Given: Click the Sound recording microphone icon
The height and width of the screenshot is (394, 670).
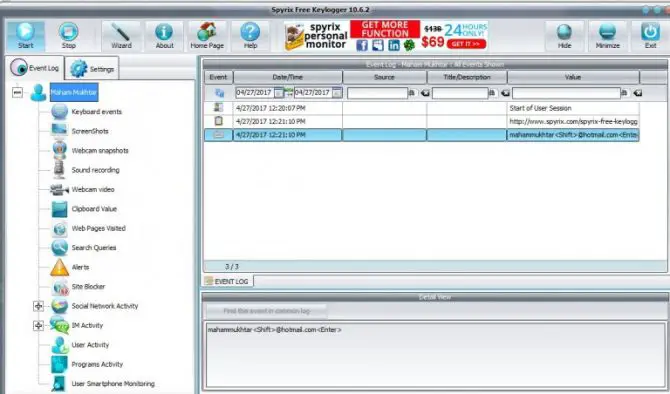Looking at the screenshot, I should pyautogui.click(x=59, y=170).
